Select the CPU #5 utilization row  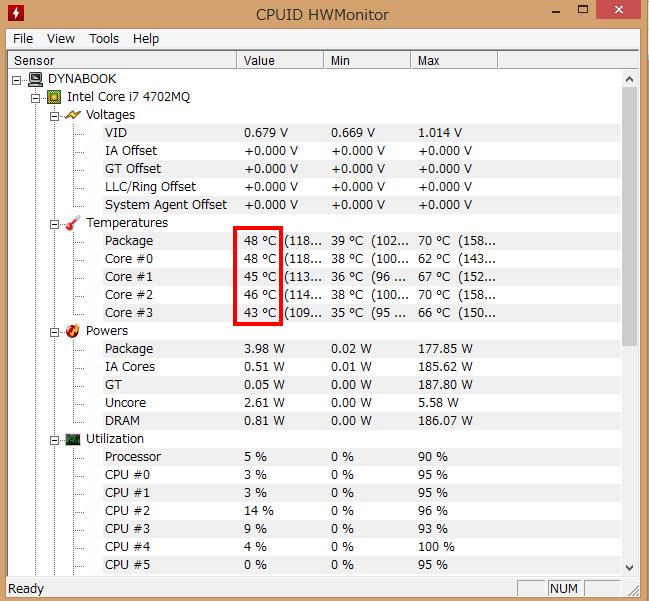pos(362,565)
